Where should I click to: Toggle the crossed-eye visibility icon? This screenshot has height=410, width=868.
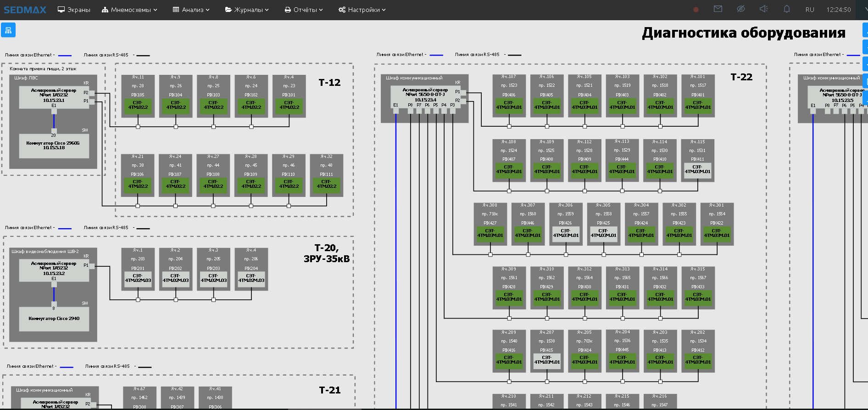(x=740, y=9)
